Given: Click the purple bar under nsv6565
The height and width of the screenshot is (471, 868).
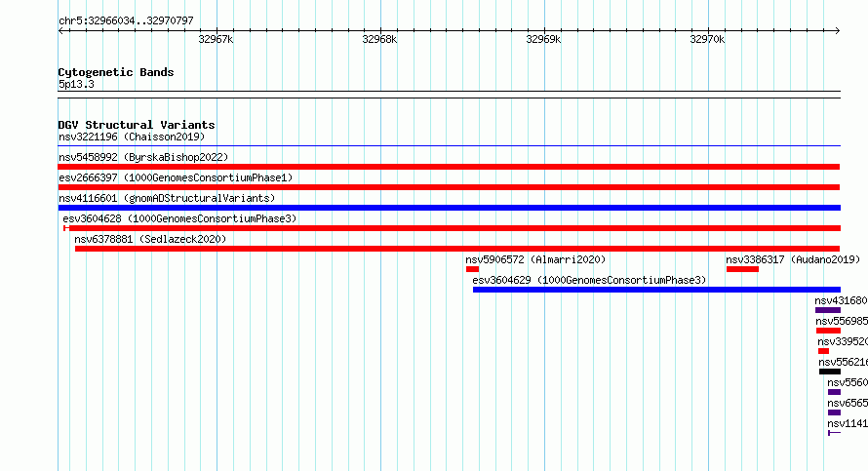Looking at the screenshot, I should point(834,412).
